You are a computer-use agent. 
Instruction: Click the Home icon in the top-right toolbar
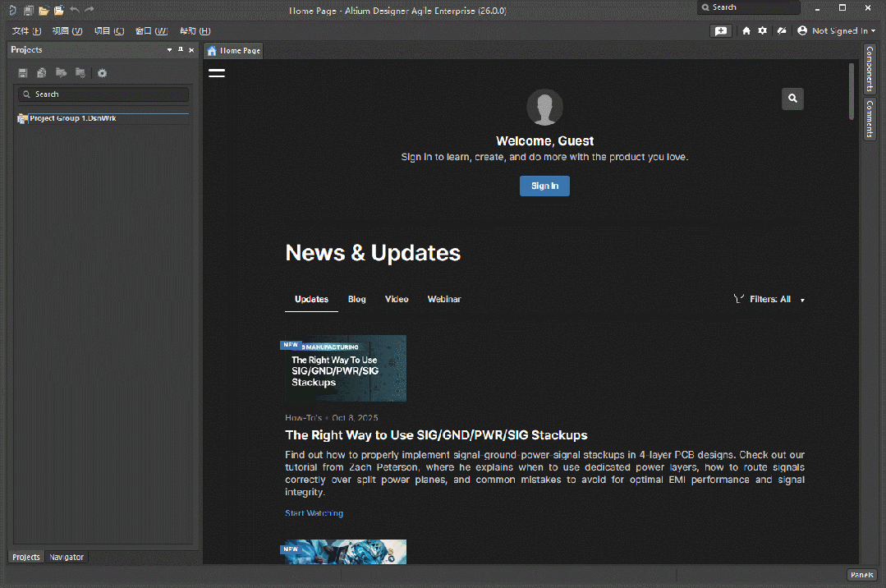[x=746, y=30]
